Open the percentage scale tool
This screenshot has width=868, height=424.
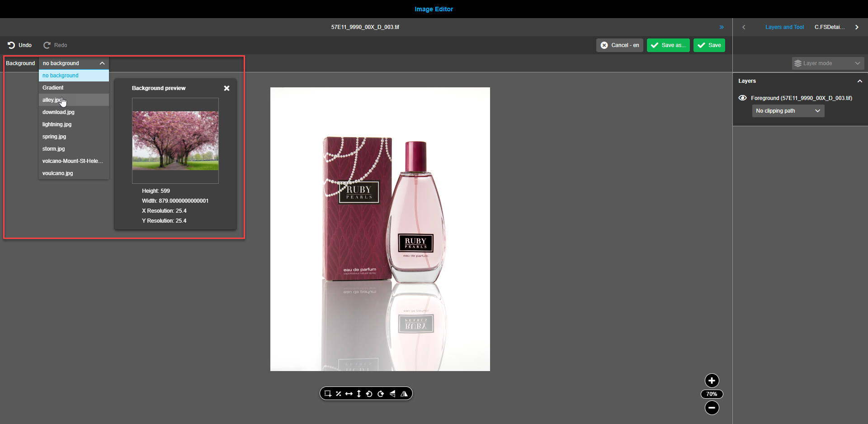339,393
